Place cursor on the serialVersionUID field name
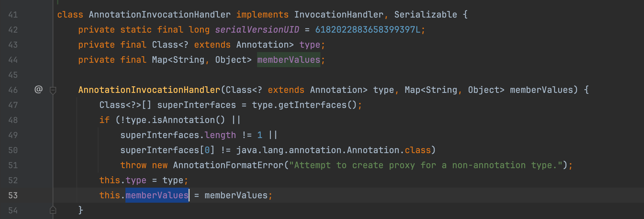This screenshot has width=644, height=219. click(x=257, y=30)
